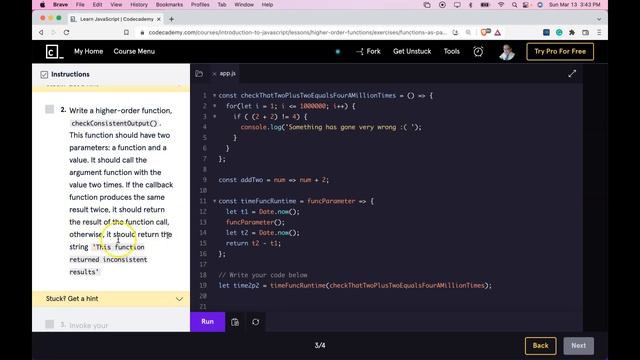The width and height of the screenshot is (640, 360).
Task: Click the date and time in menu bar
Action: point(575,5)
